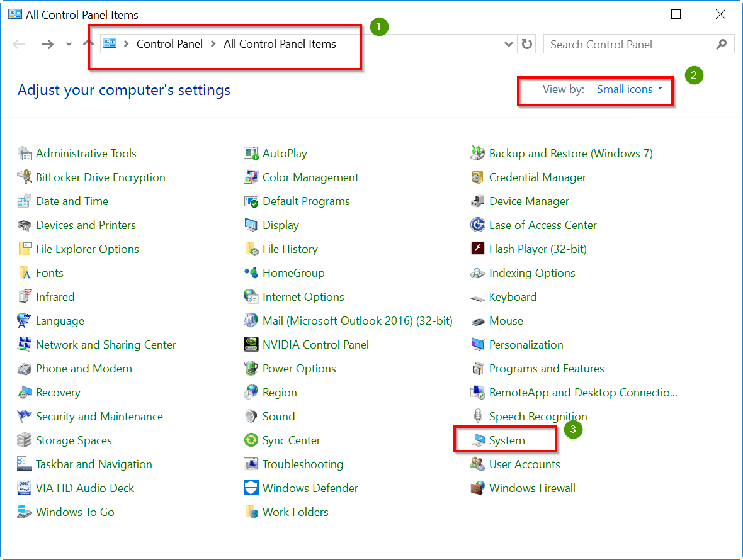743x560 pixels.
Task: Refresh the Control Panel view
Action: coord(526,44)
